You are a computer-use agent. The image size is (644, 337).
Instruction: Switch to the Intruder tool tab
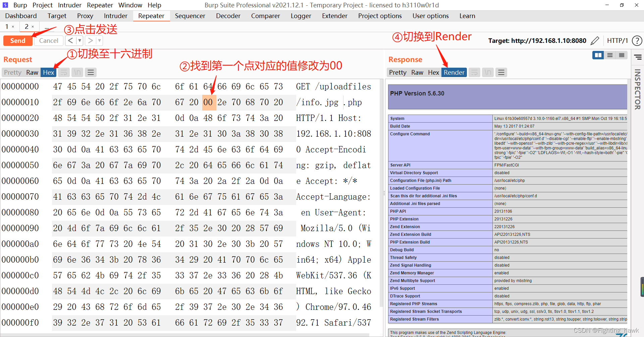pyautogui.click(x=116, y=16)
